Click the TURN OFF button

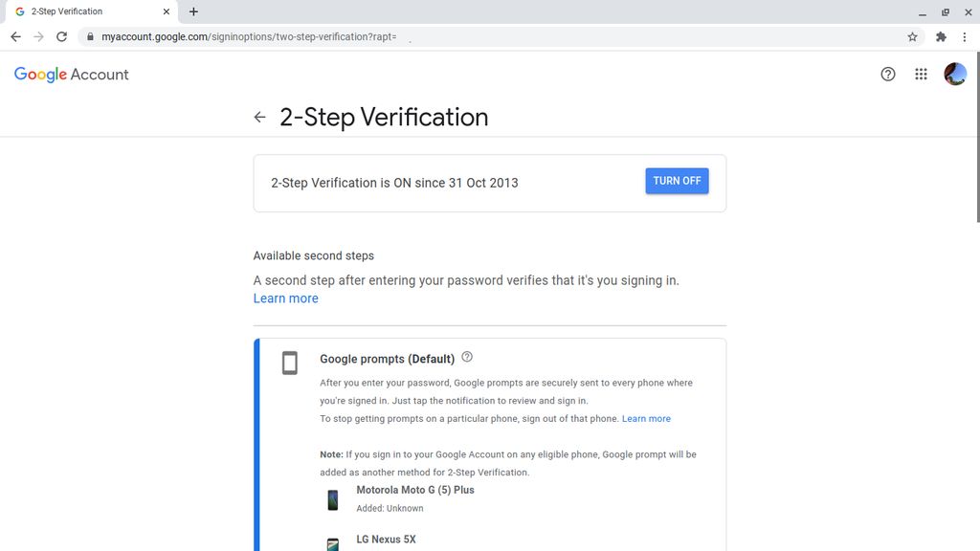pos(677,181)
